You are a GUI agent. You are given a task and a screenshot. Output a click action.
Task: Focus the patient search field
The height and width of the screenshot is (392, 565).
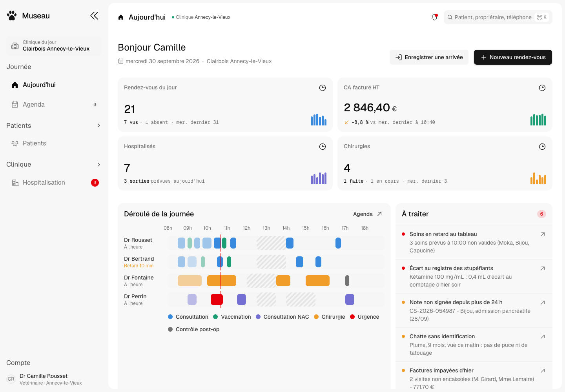(x=498, y=17)
